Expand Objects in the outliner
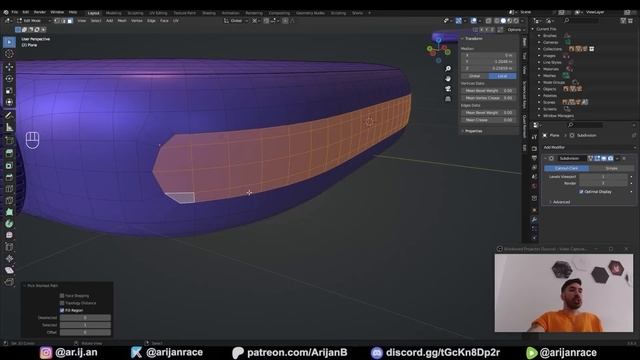Screen dimensions: 640x360 [539, 89]
